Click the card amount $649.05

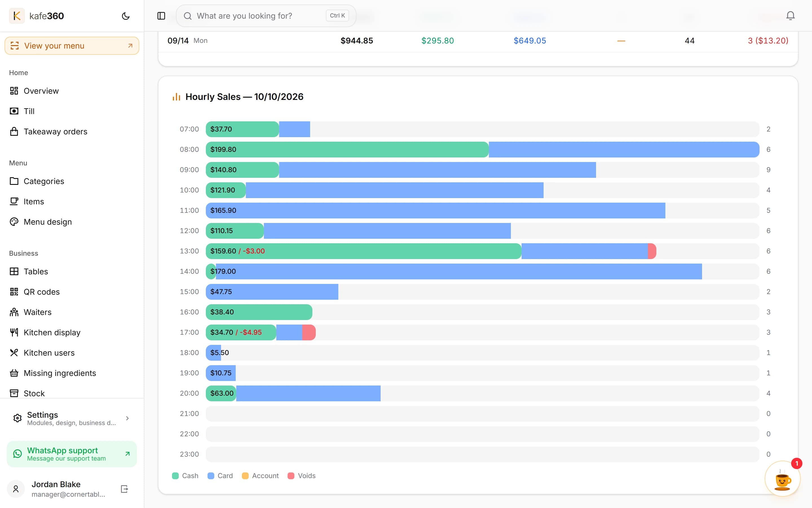click(x=530, y=41)
